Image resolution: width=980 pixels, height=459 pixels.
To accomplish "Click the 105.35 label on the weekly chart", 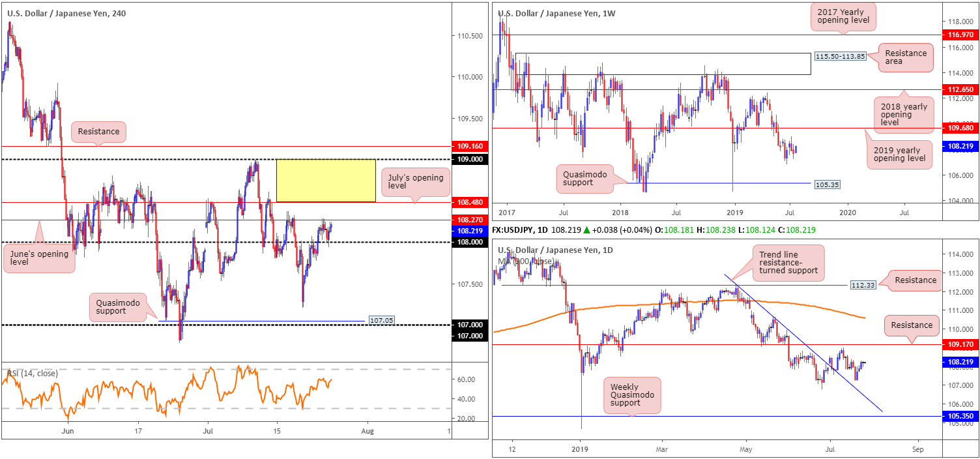I will [x=826, y=185].
